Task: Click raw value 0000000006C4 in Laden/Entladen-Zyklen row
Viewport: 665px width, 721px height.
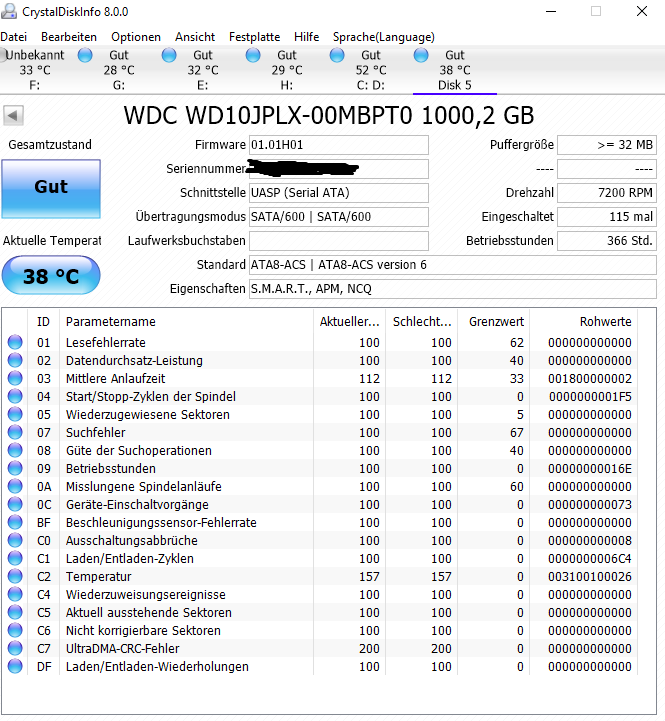Action: 590,559
